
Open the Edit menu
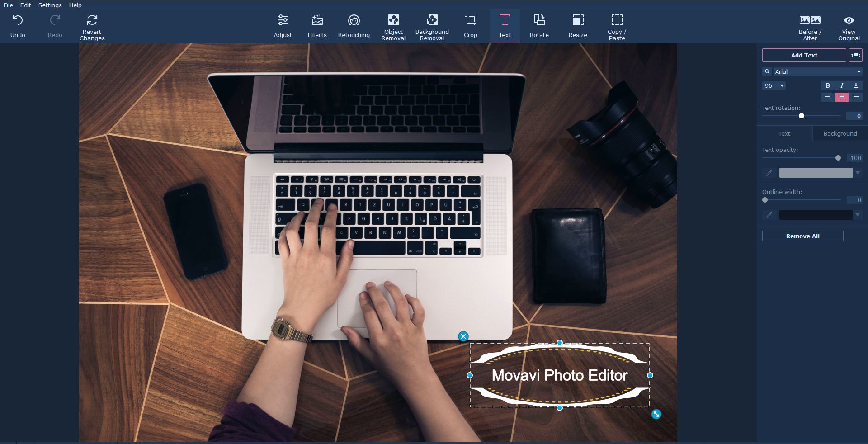[26, 5]
